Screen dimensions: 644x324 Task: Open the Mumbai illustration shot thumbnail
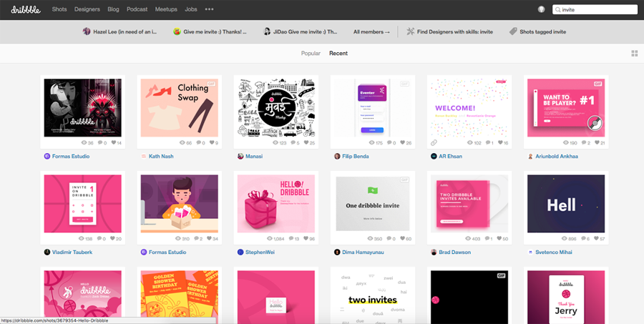275,107
